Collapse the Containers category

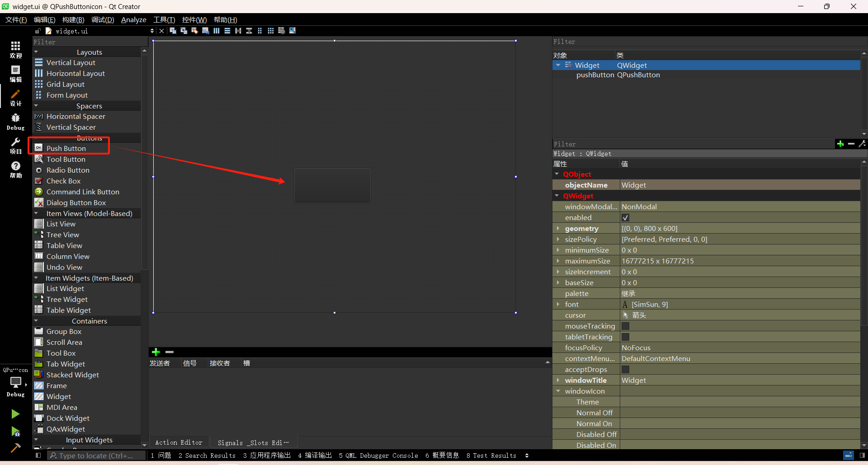coord(36,321)
